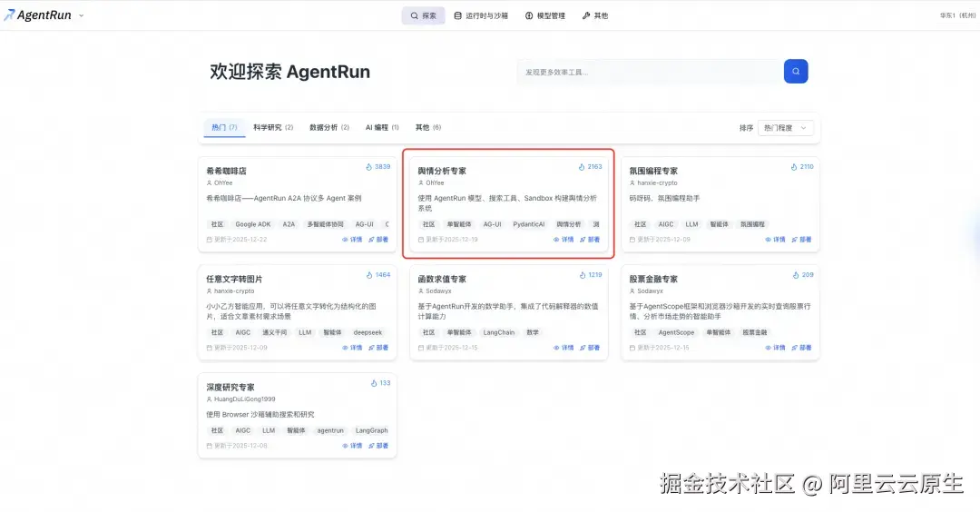Click the 排序 label beside the sort dropdown
The height and width of the screenshot is (512, 980).
(x=746, y=127)
